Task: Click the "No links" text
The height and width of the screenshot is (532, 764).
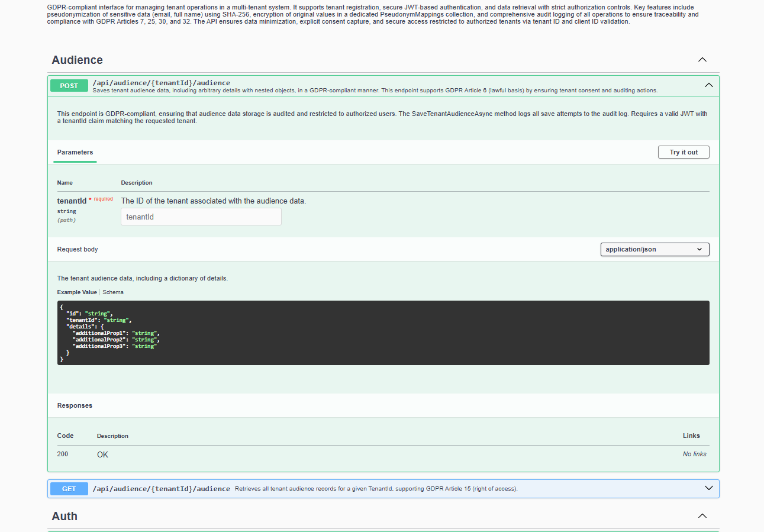Action: (x=694, y=454)
